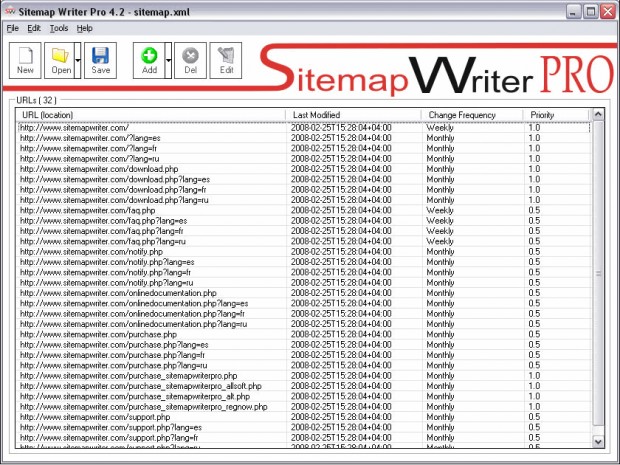Select row http://www.sitemapwriter.com/download.php

pos(304,169)
